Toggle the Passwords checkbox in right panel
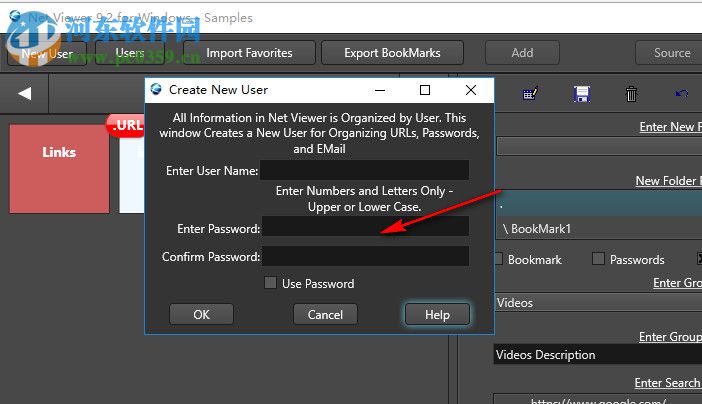This screenshot has width=702, height=404. pyautogui.click(x=598, y=258)
